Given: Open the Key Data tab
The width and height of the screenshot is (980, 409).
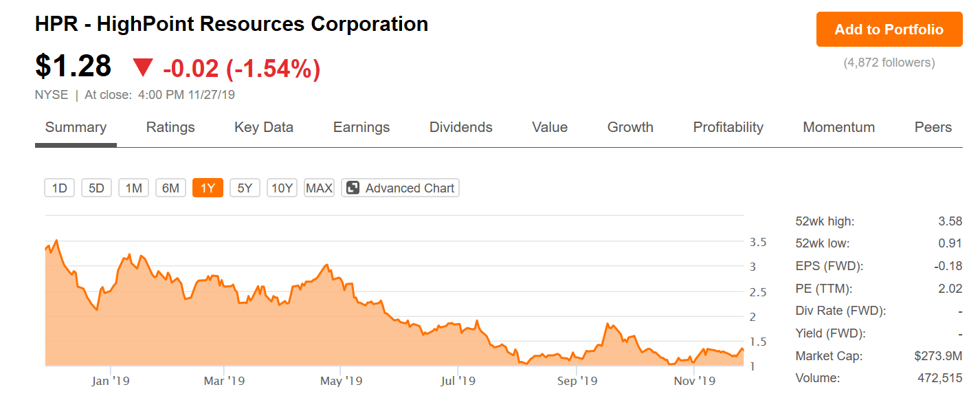Looking at the screenshot, I should pyautogui.click(x=264, y=127).
